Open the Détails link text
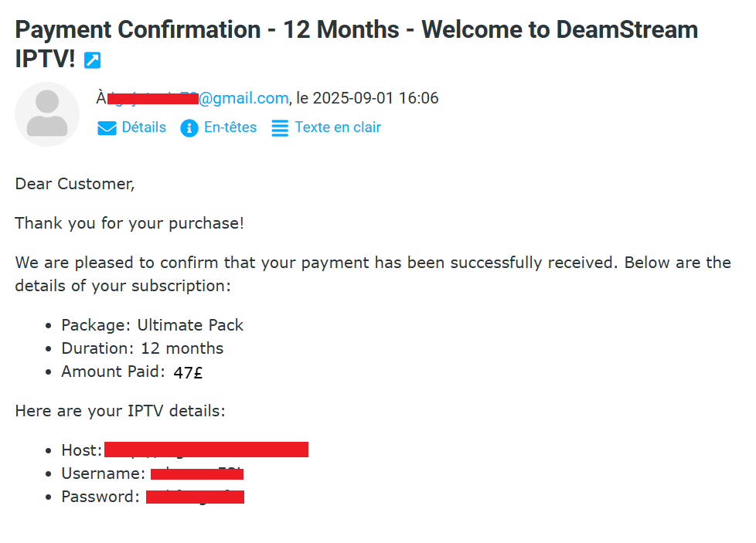Screen dimensions: 756x543 pyautogui.click(x=144, y=127)
